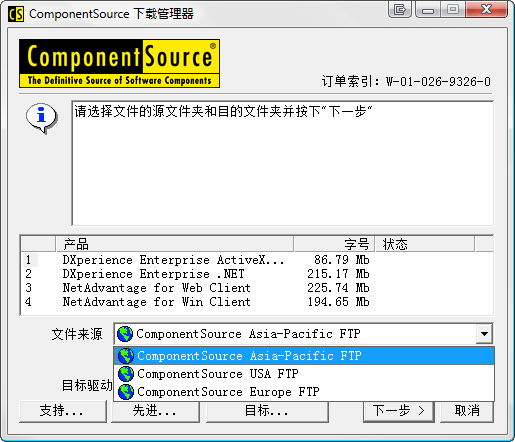Click globe icon beside Europe FTP option
Image resolution: width=515 pixels, height=442 pixels.
[x=126, y=392]
